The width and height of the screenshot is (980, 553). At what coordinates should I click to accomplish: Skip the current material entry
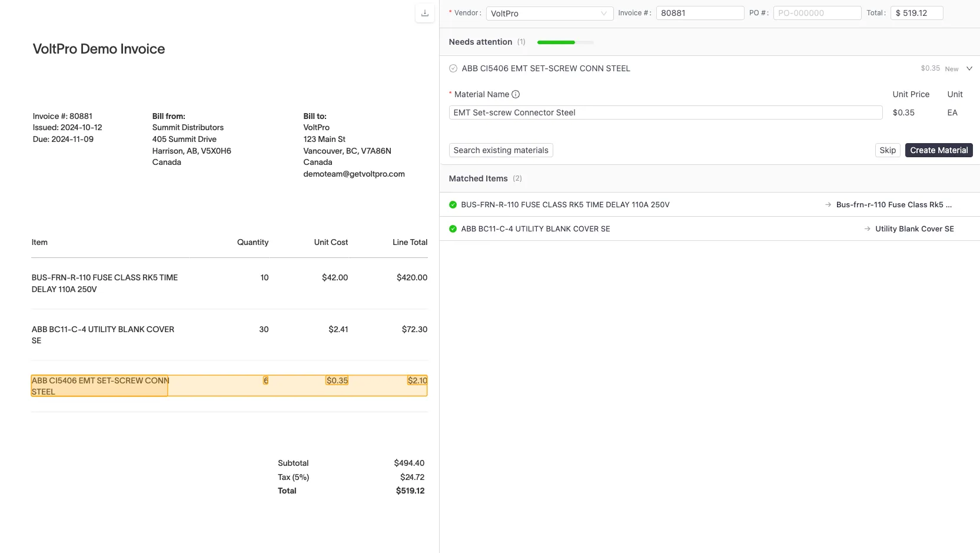point(887,150)
